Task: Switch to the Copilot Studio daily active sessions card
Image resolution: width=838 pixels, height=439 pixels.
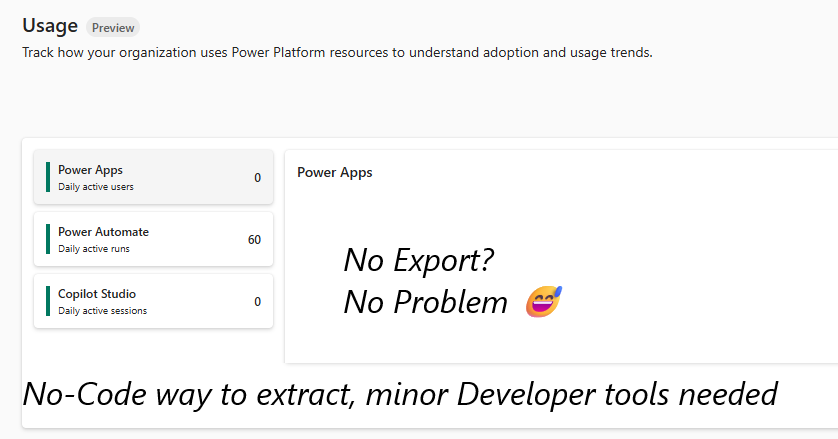Action: point(153,301)
